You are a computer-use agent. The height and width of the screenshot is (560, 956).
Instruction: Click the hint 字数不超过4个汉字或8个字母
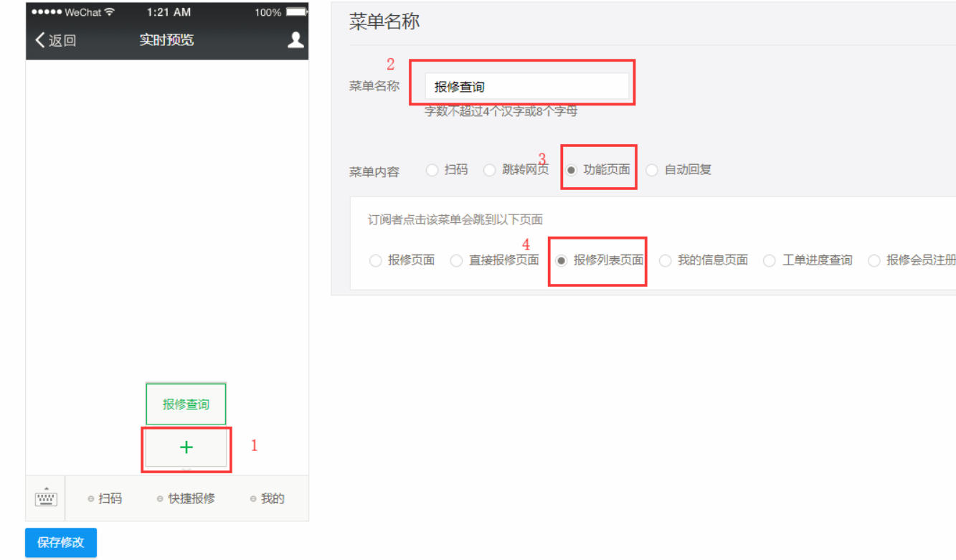pos(501,111)
